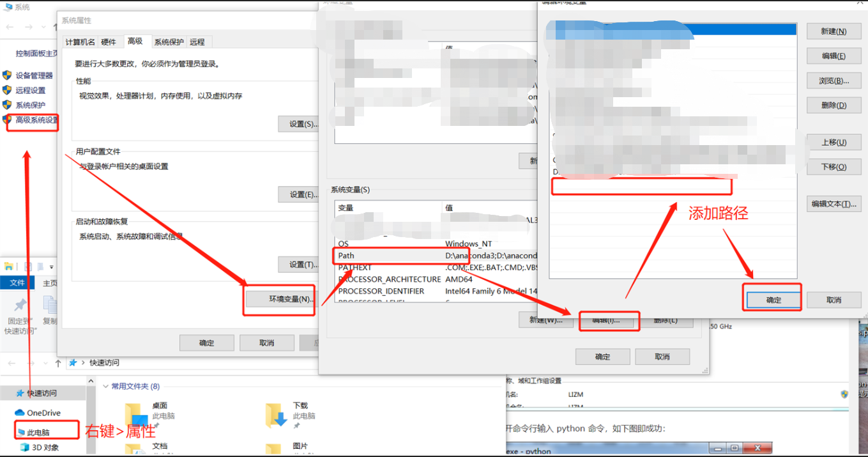Select the OS row in system variables
Screen dimensions: 868x457
[434, 244]
